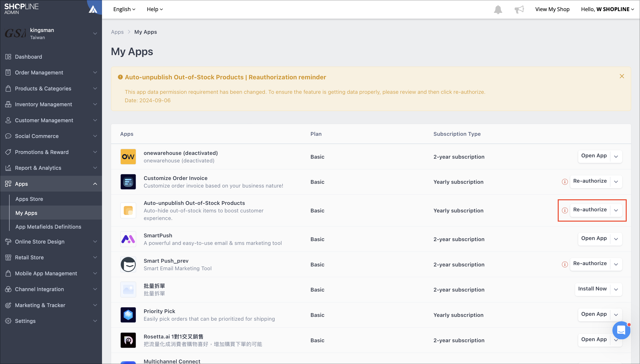This screenshot has height=364, width=640.
Task: Click the Order Management sidebar icon
Action: click(8, 72)
